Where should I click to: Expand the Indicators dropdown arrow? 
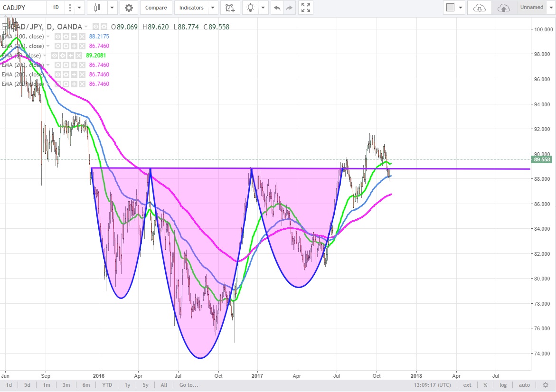[213, 8]
